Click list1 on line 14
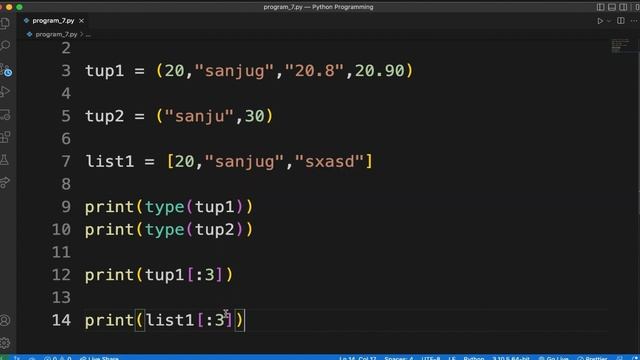This screenshot has width=640, height=360. point(169,320)
